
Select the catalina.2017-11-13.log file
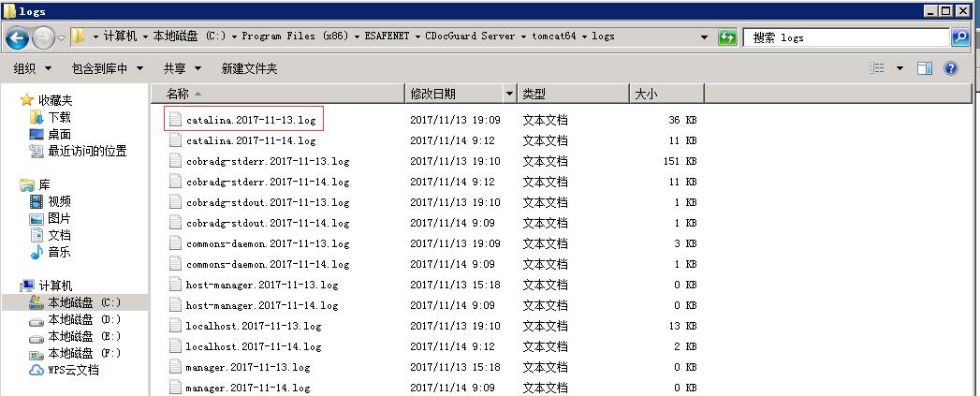(x=250, y=120)
